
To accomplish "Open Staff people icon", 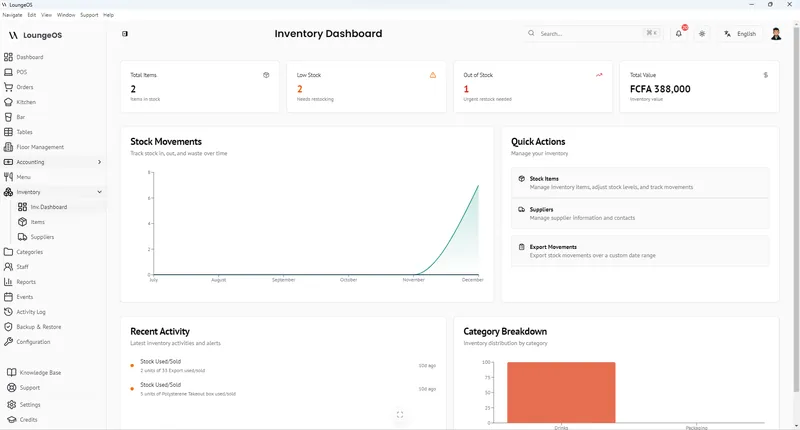I will click(8, 267).
